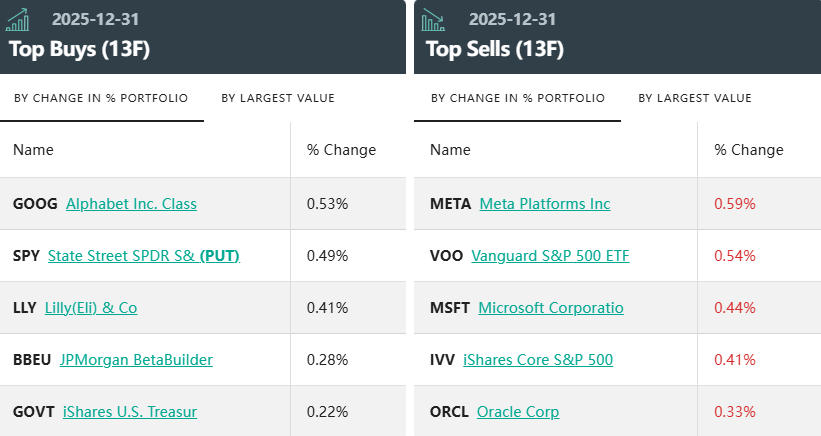Click the Top Buys upward chart icon

pos(18,19)
